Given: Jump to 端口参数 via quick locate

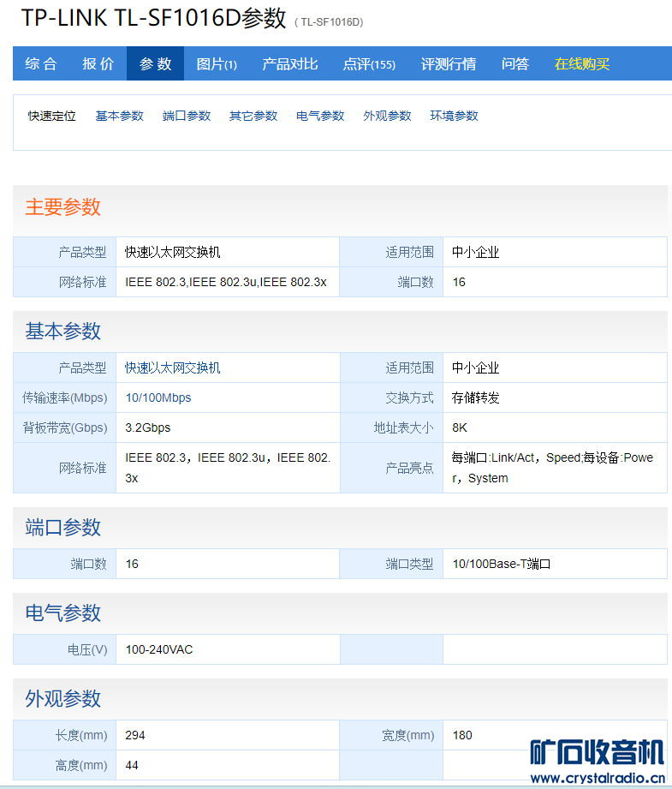Looking at the screenshot, I should pyautogui.click(x=187, y=116).
